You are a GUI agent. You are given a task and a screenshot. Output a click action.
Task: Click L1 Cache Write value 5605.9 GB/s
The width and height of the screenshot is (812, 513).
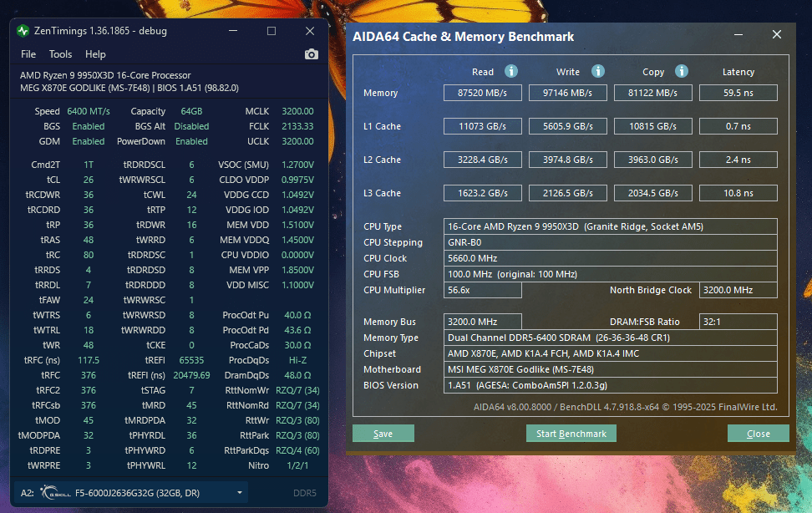[x=567, y=126]
